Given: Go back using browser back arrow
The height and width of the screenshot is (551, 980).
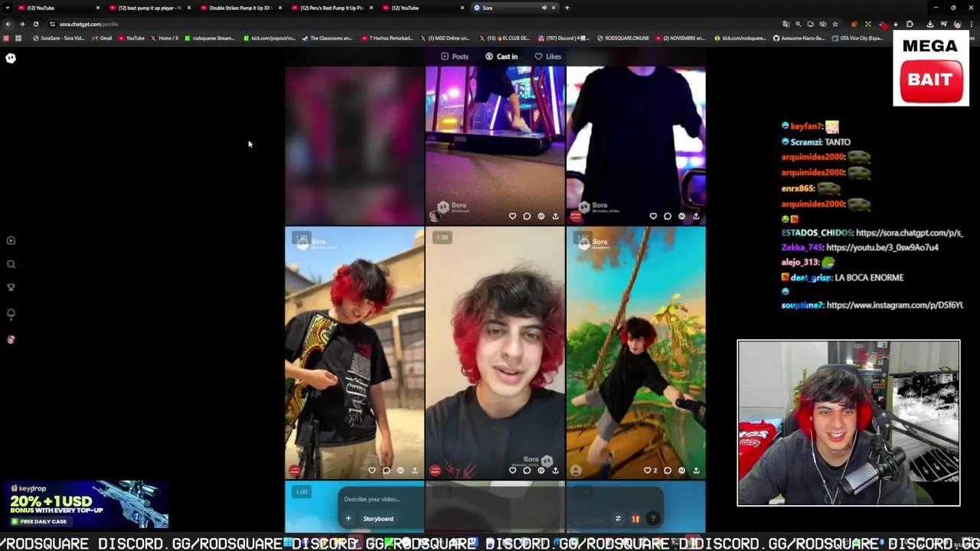Looking at the screenshot, I should (8, 24).
